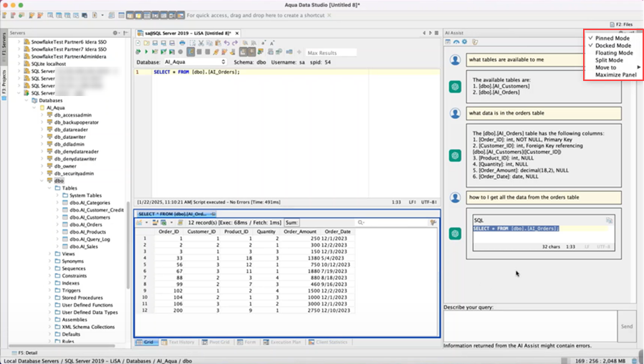This screenshot has height=364, width=644.
Task: Toggle Pinned Mode in the panel menu
Action: pyautogui.click(x=612, y=38)
